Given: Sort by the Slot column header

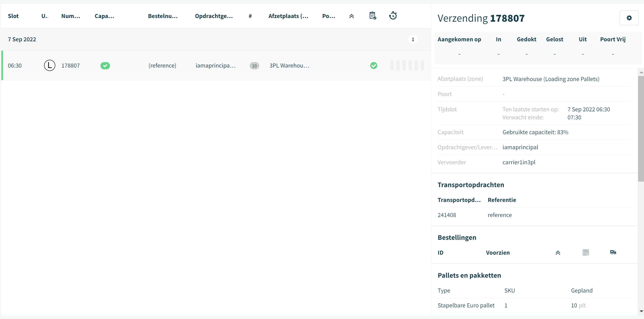Looking at the screenshot, I should pyautogui.click(x=13, y=16).
